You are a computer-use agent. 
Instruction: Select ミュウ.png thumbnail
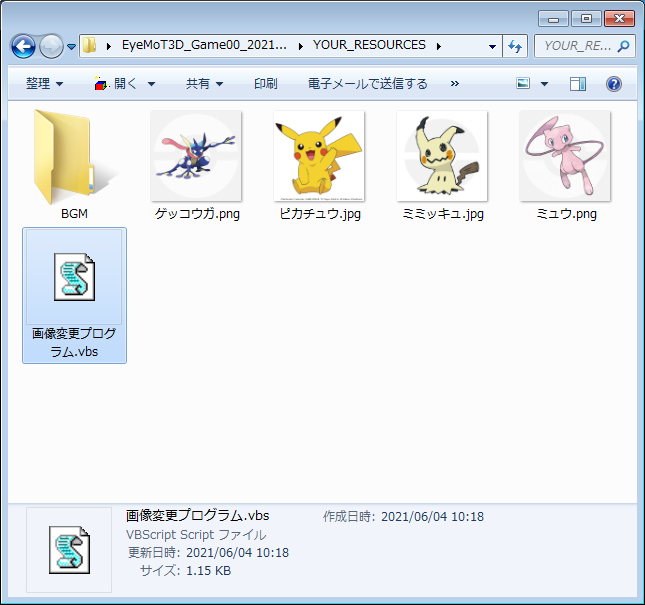coord(565,156)
